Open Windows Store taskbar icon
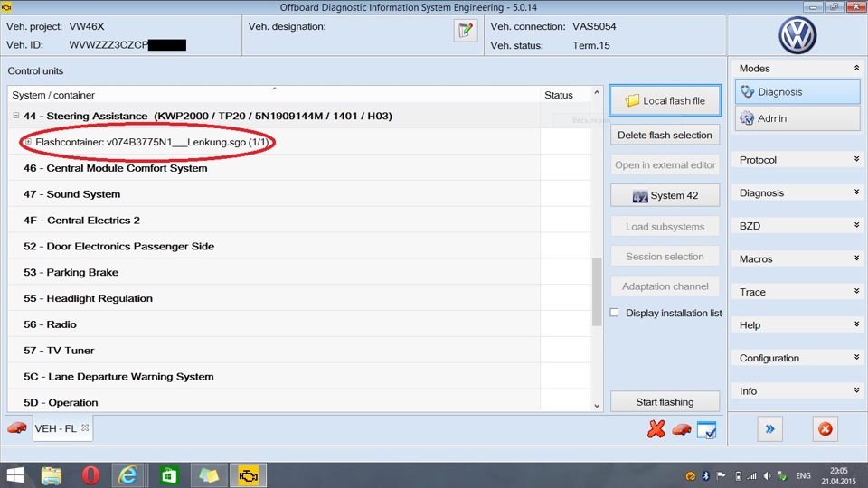Image resolution: width=868 pixels, height=488 pixels. (x=169, y=475)
